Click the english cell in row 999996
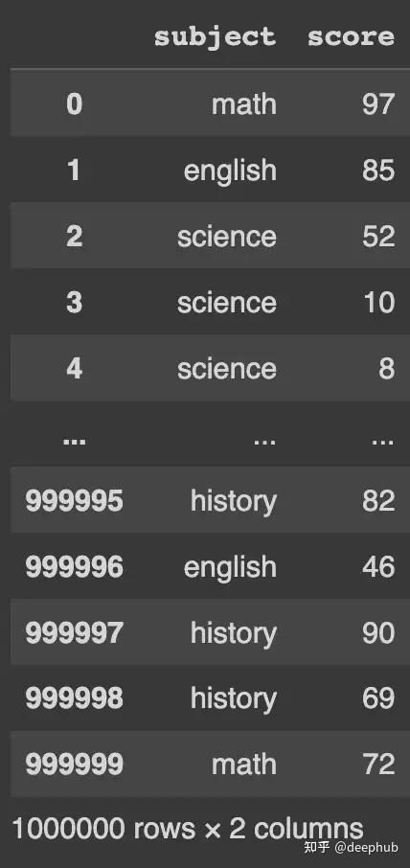Viewport: 410px width, 868px height. tap(230, 566)
